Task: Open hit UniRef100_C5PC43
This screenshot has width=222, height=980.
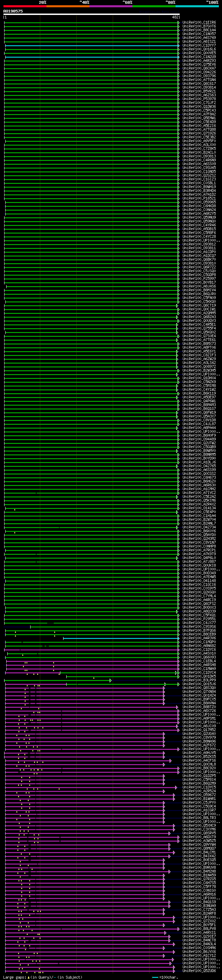Action: pyautogui.click(x=199, y=110)
